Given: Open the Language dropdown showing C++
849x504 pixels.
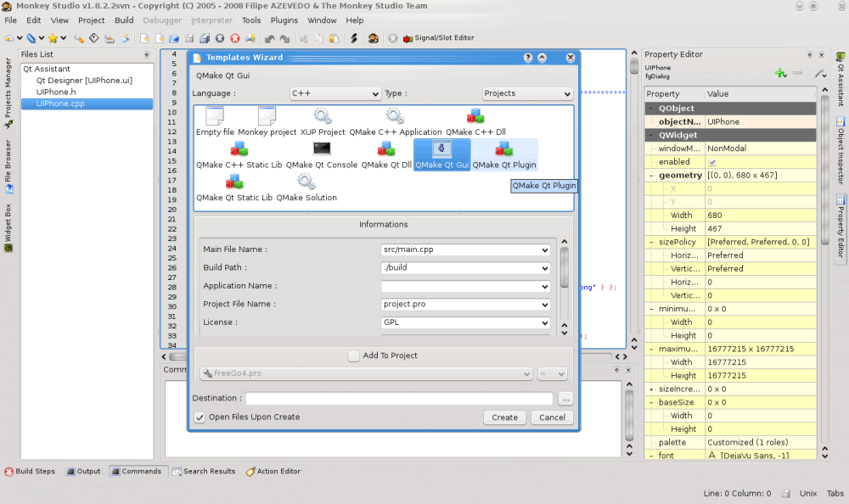Looking at the screenshot, I should point(335,93).
